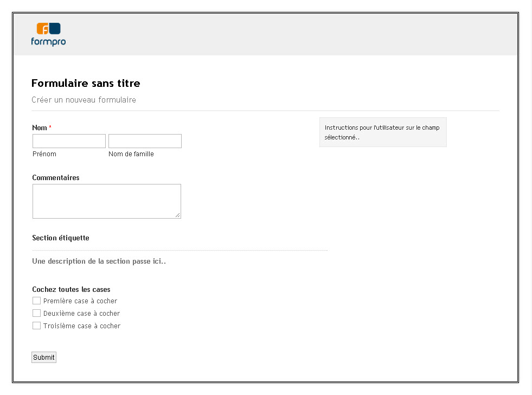Image resolution: width=532 pixels, height=395 pixels.
Task: Click the Commentaires textarea resize handle
Action: (177, 215)
